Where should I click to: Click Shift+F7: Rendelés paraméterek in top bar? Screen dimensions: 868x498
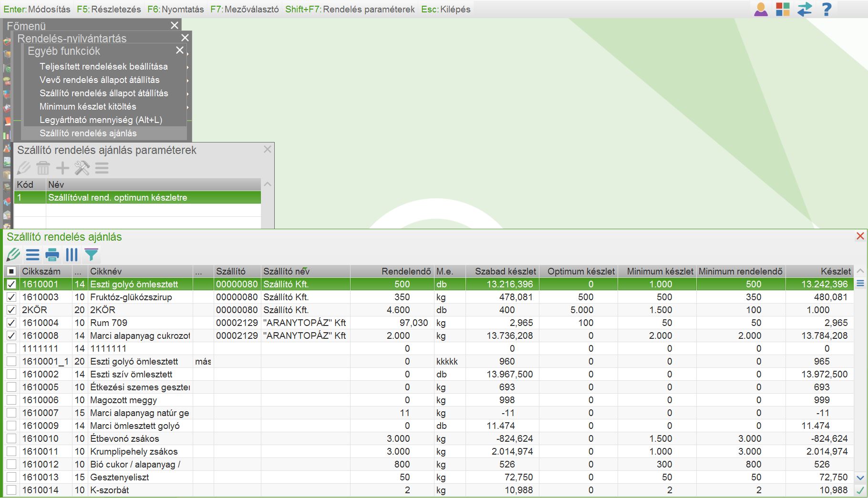point(350,9)
